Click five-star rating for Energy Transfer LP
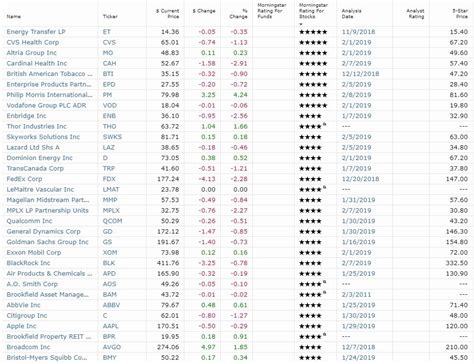474x364 pixels. coord(313,32)
